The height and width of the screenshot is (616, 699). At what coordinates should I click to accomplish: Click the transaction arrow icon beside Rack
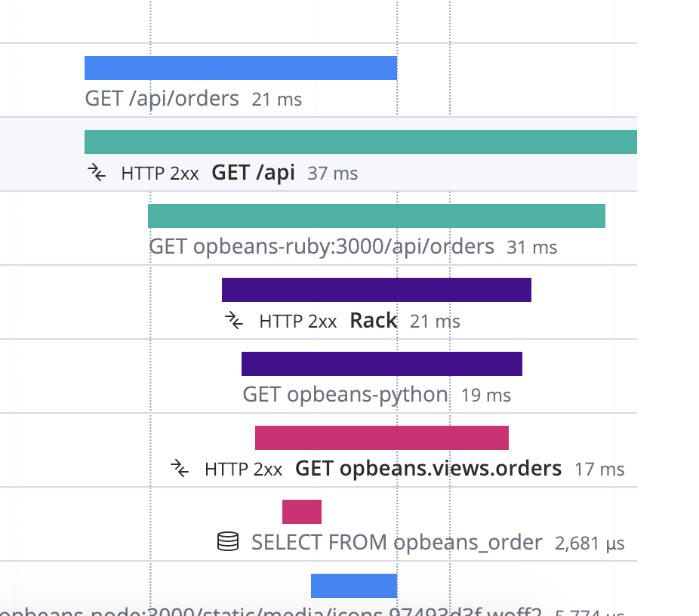click(x=236, y=321)
